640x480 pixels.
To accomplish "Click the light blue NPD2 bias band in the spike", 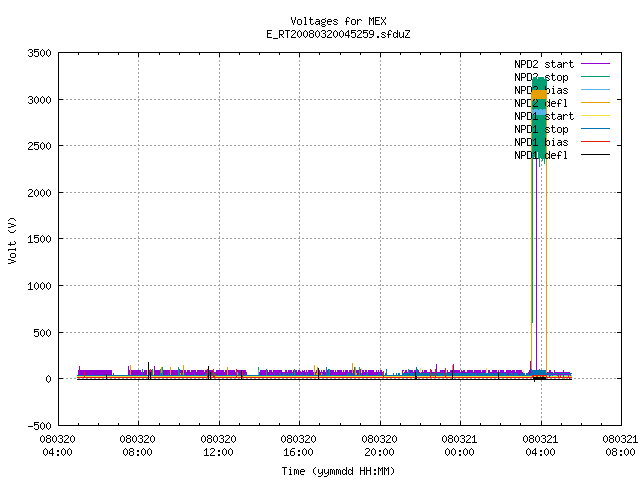I will click(539, 112).
